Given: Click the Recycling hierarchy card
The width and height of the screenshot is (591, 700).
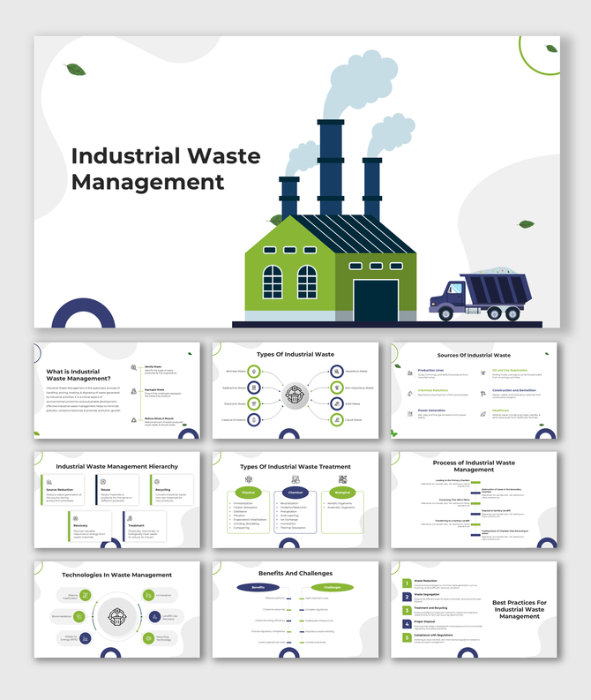Looking at the screenshot, I should click(x=172, y=490).
